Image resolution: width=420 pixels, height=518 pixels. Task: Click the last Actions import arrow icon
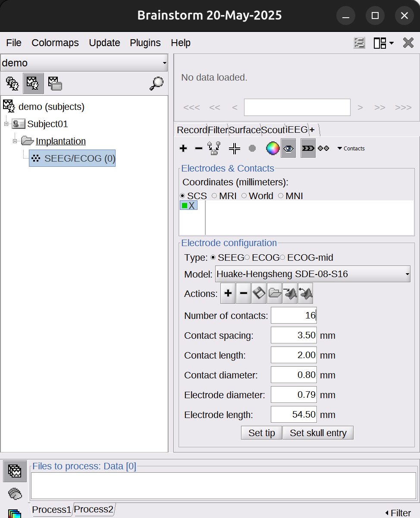click(x=305, y=293)
